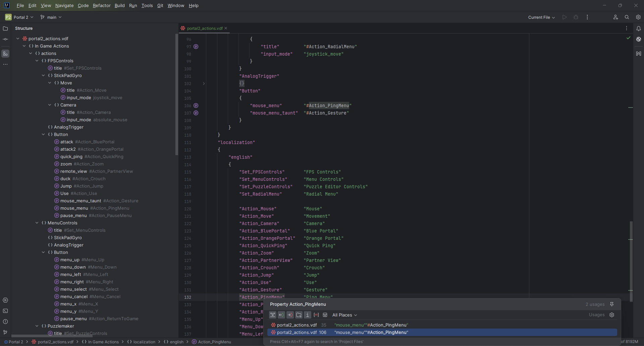Open the Project tool window icon
This screenshot has width=644, height=346.
tap(5, 28)
